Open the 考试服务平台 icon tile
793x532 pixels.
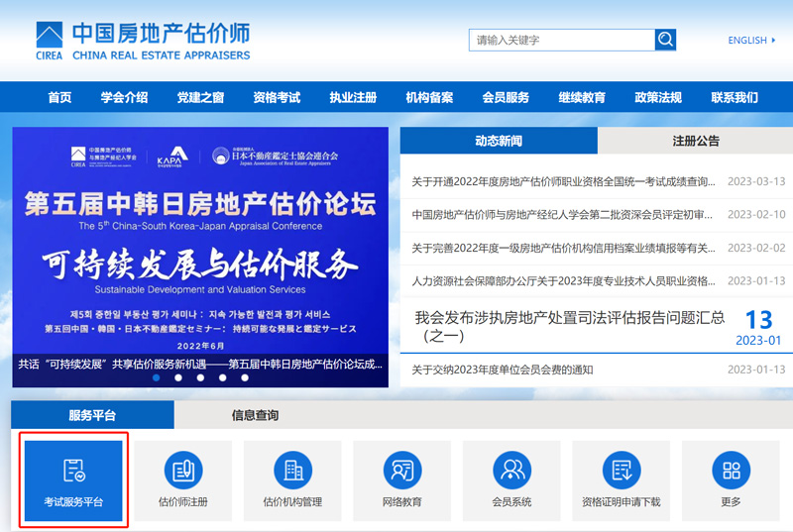(x=73, y=480)
